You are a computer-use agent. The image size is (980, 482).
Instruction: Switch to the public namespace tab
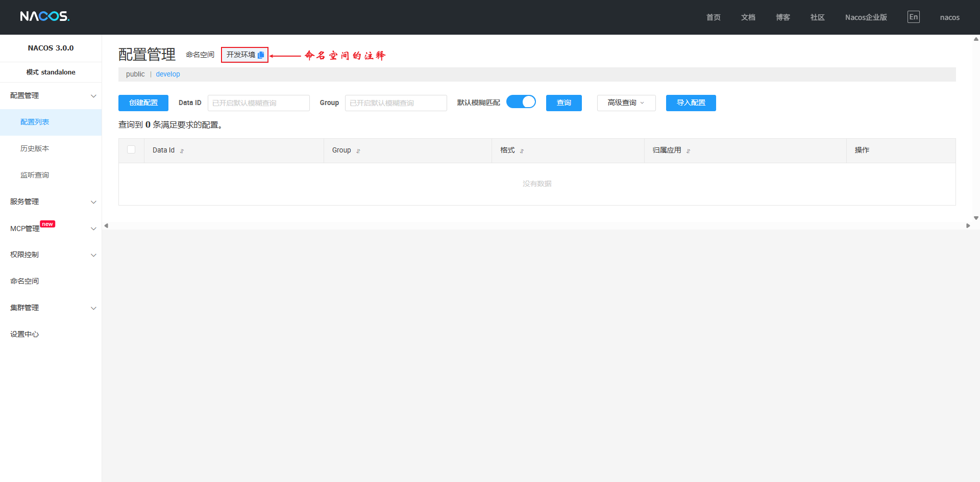[x=135, y=74]
